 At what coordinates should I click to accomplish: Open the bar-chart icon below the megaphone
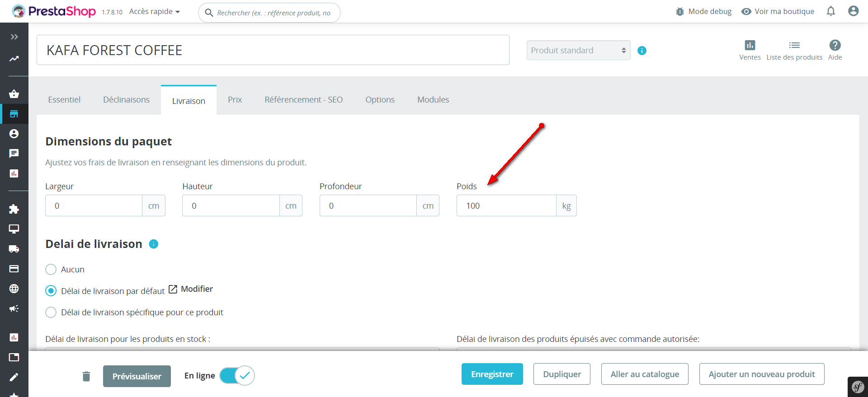[14, 337]
